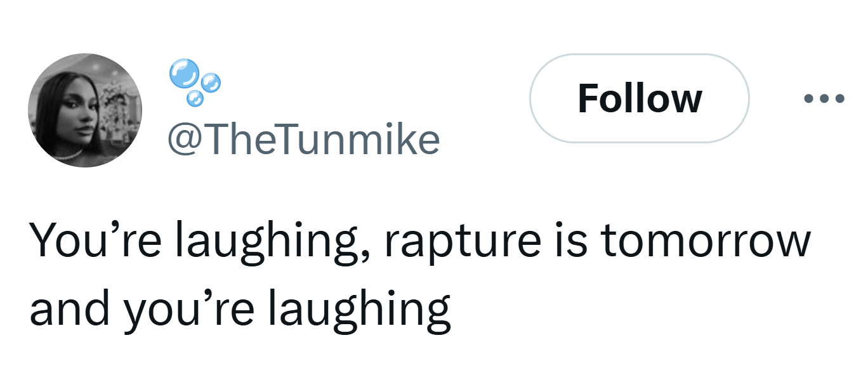Click "You're" at the tweet's start
This screenshot has width=868, height=373.
[x=72, y=241]
